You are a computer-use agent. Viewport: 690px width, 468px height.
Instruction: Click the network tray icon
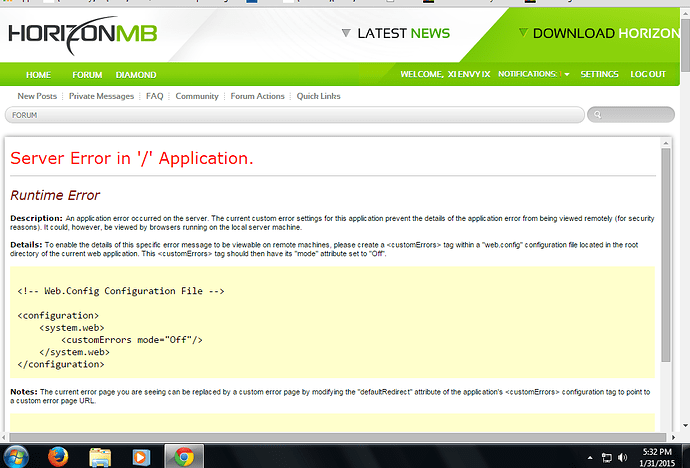[x=607, y=456]
